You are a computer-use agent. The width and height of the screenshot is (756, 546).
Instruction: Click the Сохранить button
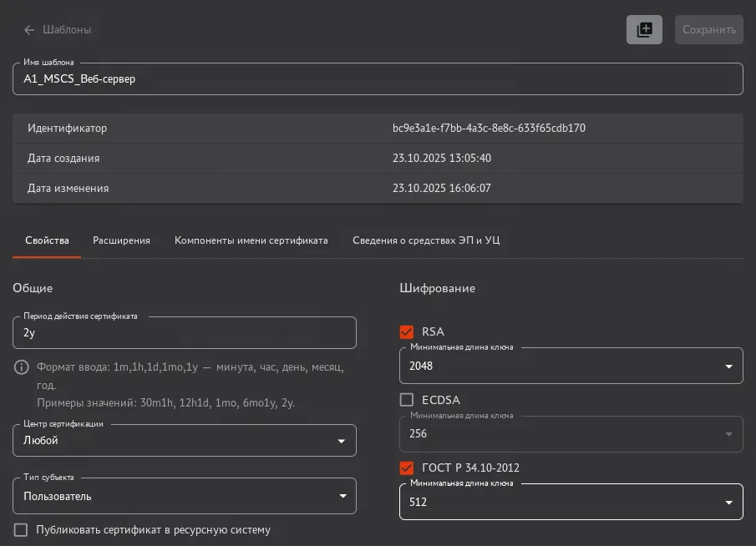pos(708,29)
